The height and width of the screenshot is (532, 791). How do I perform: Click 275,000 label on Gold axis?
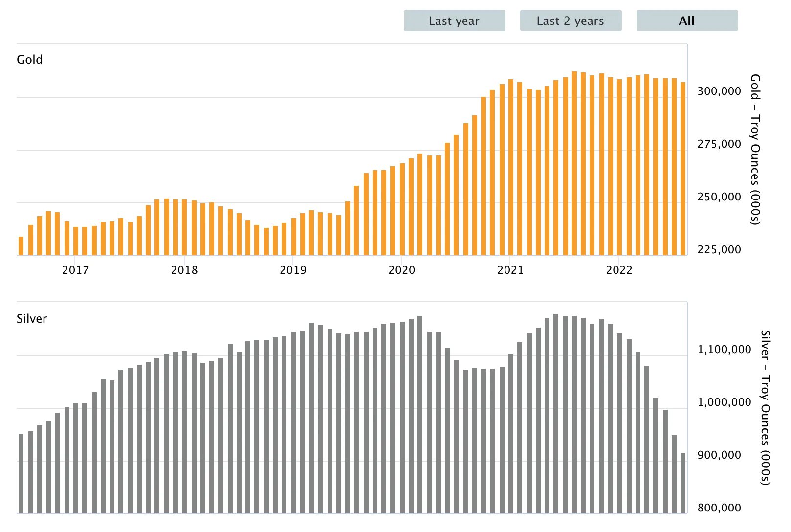coord(719,144)
